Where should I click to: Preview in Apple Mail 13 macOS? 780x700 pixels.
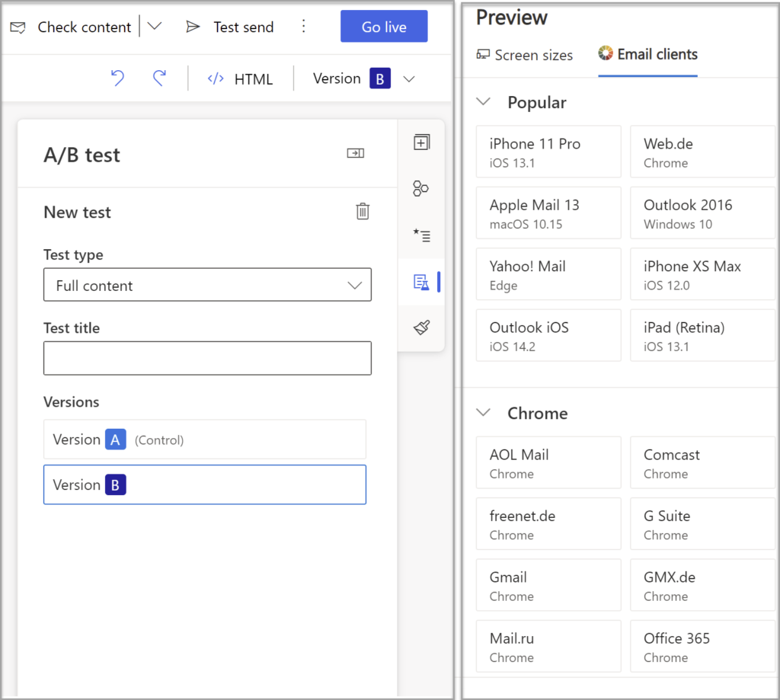548,213
